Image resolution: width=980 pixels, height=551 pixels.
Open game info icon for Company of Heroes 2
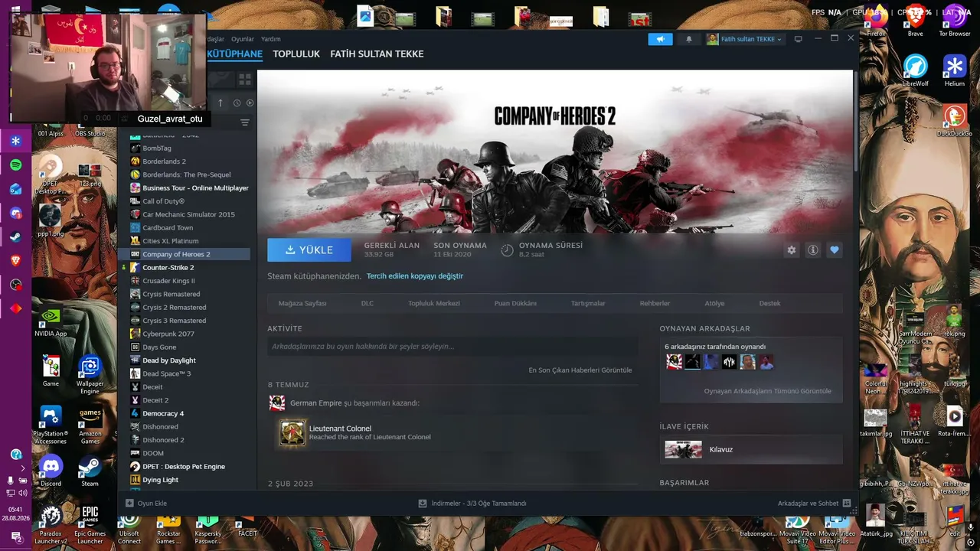(x=813, y=250)
